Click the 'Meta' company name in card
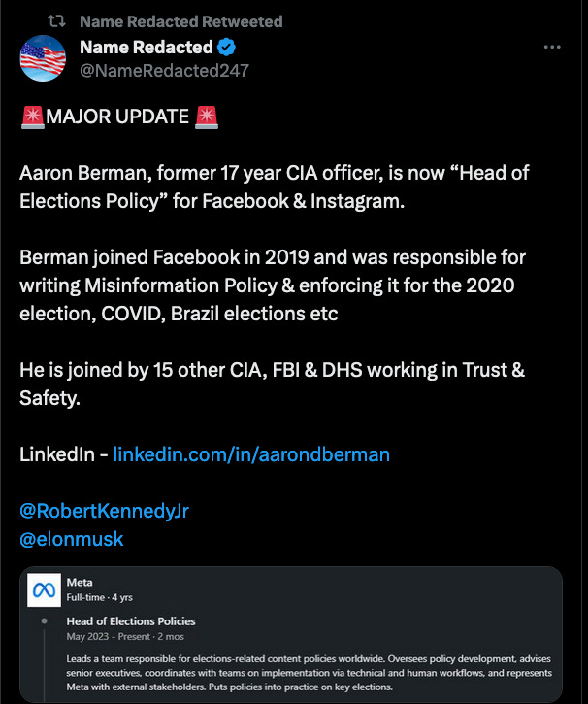588x704 pixels. click(80, 582)
